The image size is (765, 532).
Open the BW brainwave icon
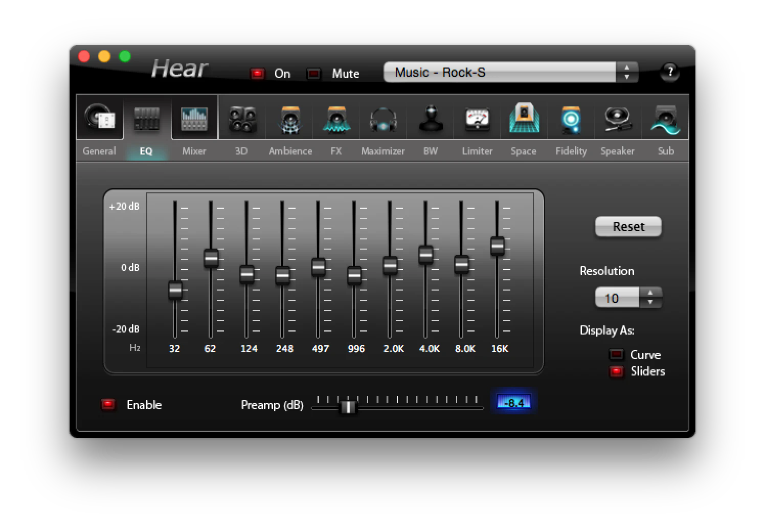pyautogui.click(x=431, y=119)
